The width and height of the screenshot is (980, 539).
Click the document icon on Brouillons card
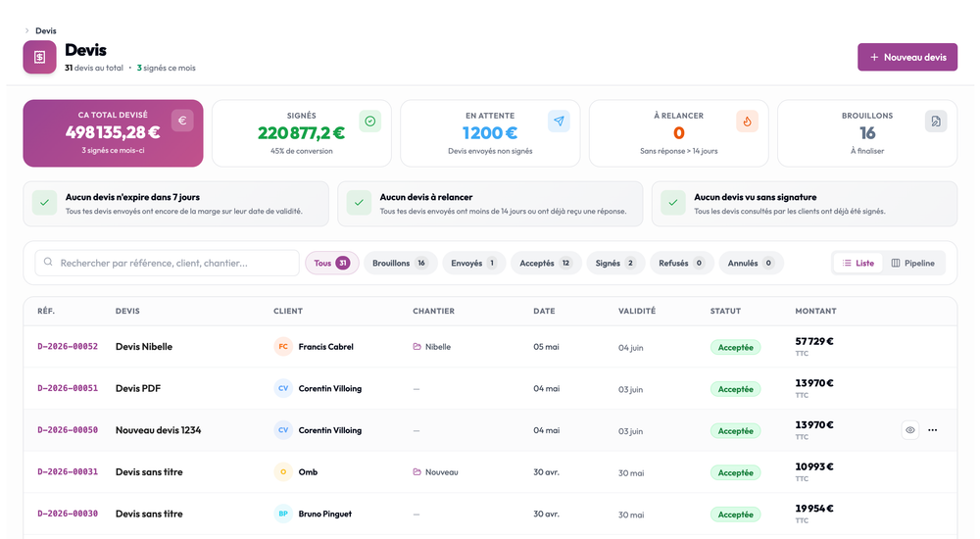coord(936,122)
